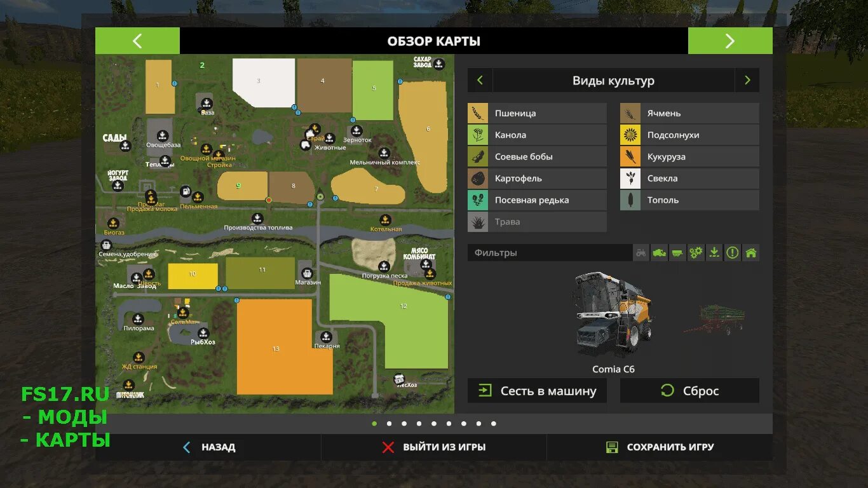
Task: Jump to third page dot indicator
Action: [404, 423]
